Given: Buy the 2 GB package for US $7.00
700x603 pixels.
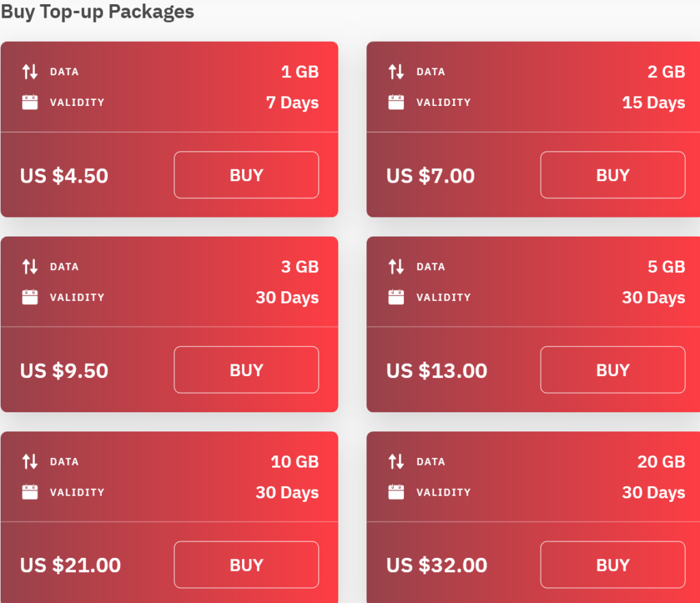Looking at the screenshot, I should tap(612, 175).
